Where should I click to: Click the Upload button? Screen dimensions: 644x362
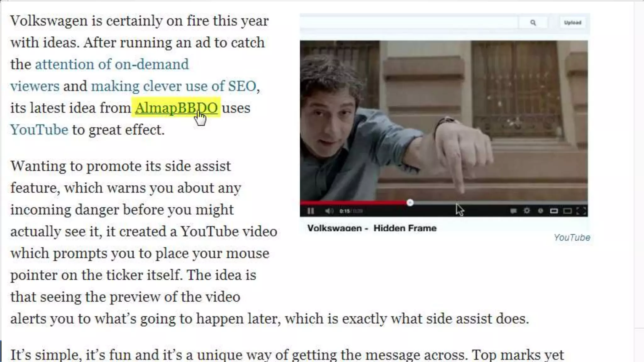point(573,23)
